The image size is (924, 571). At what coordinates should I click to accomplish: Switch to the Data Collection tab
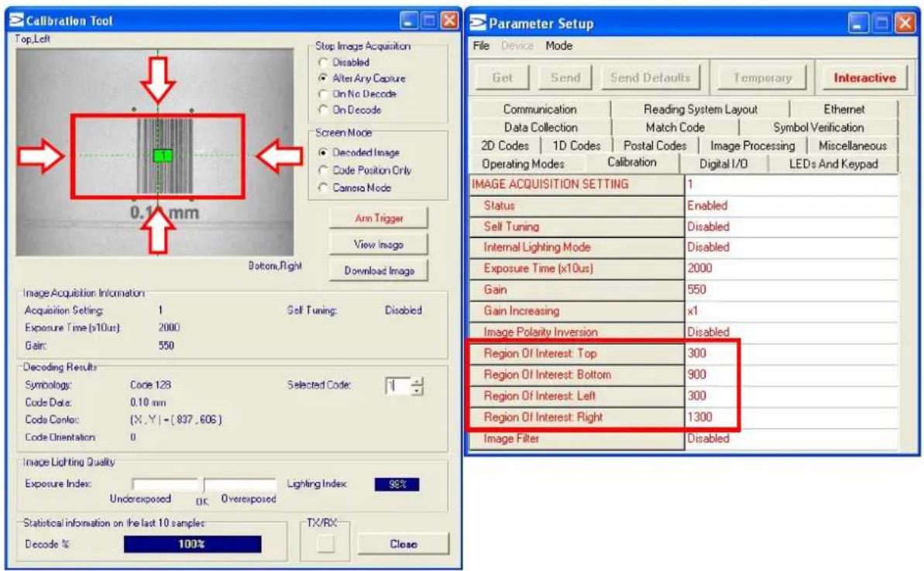[541, 127]
